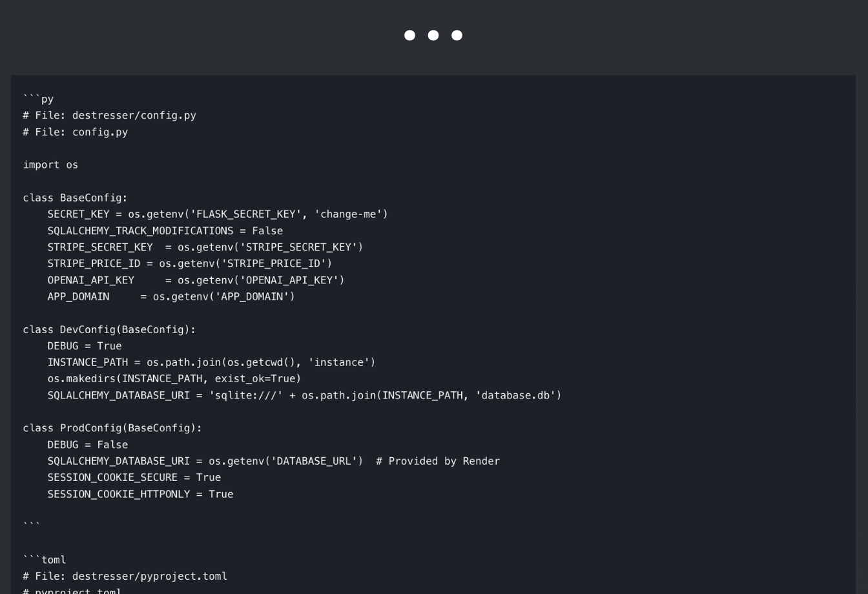Image resolution: width=868 pixels, height=594 pixels.
Task: Click the STRIPE_SECRET_KEY assignment line
Action: click(x=205, y=247)
